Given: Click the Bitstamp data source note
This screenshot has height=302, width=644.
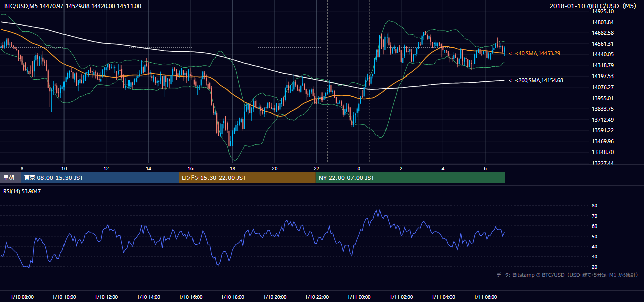Looking at the screenshot, I should (x=567, y=275).
